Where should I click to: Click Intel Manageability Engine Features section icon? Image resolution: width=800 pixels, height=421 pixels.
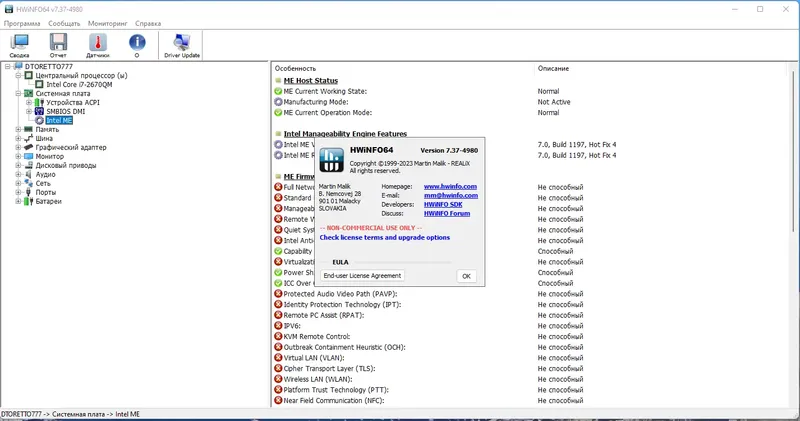pyautogui.click(x=278, y=134)
